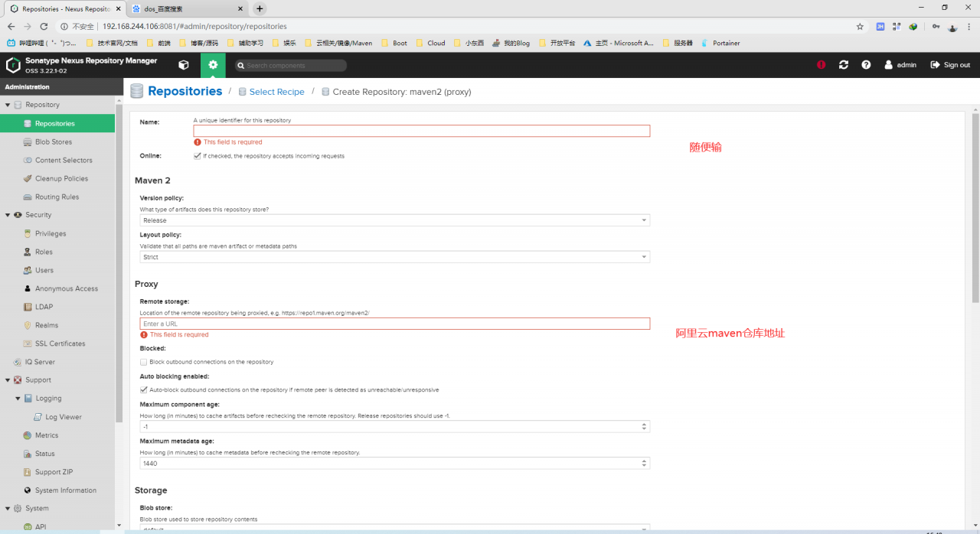Screen dimensions: 980x534
Task: Click the Anonymous Access person icon
Action: [x=28, y=288]
